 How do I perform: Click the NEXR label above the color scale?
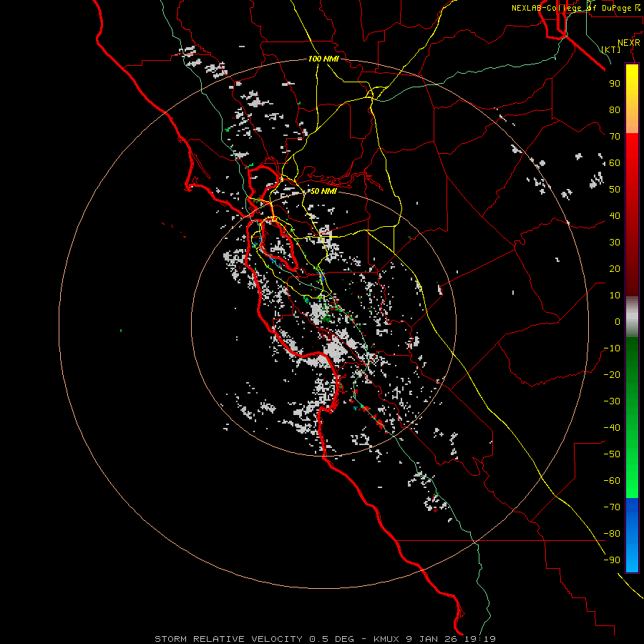(x=629, y=43)
